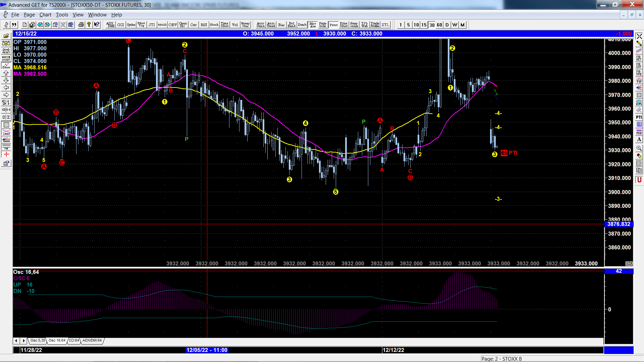Select the Fibonacci arcs tool
This screenshot has width=644, height=362.
pos(639,80)
